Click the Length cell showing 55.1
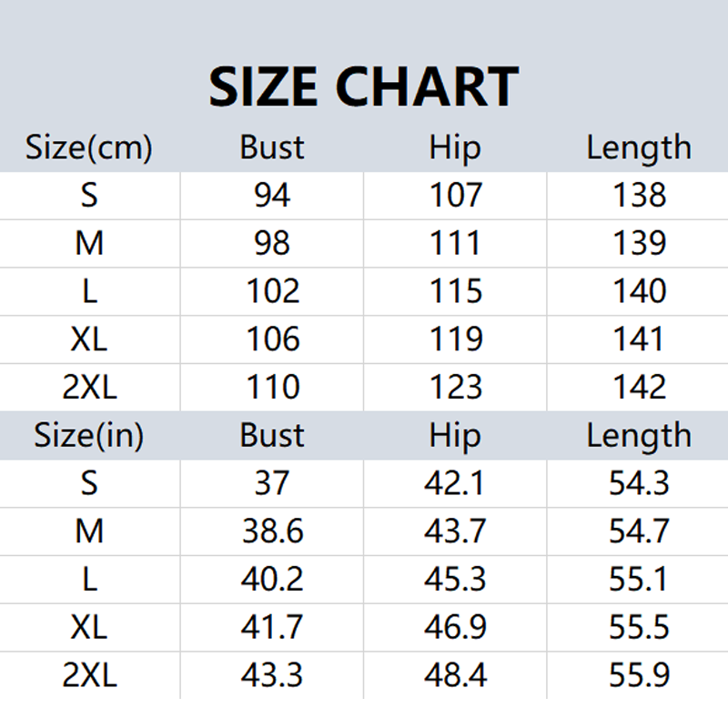The width and height of the screenshot is (728, 728). (x=639, y=580)
